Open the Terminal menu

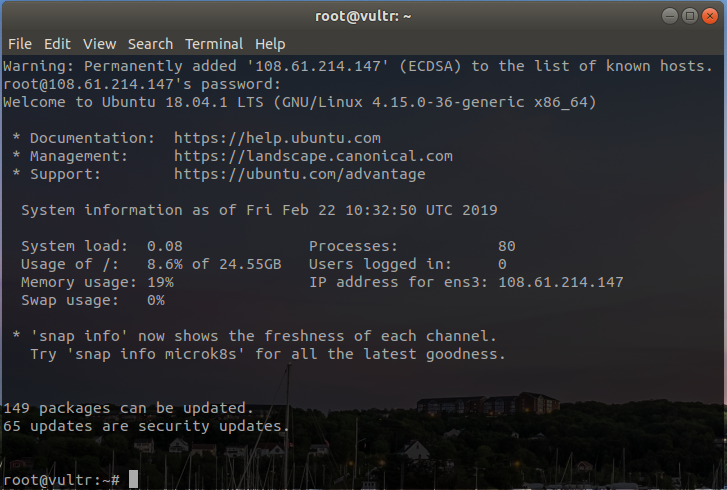[214, 44]
